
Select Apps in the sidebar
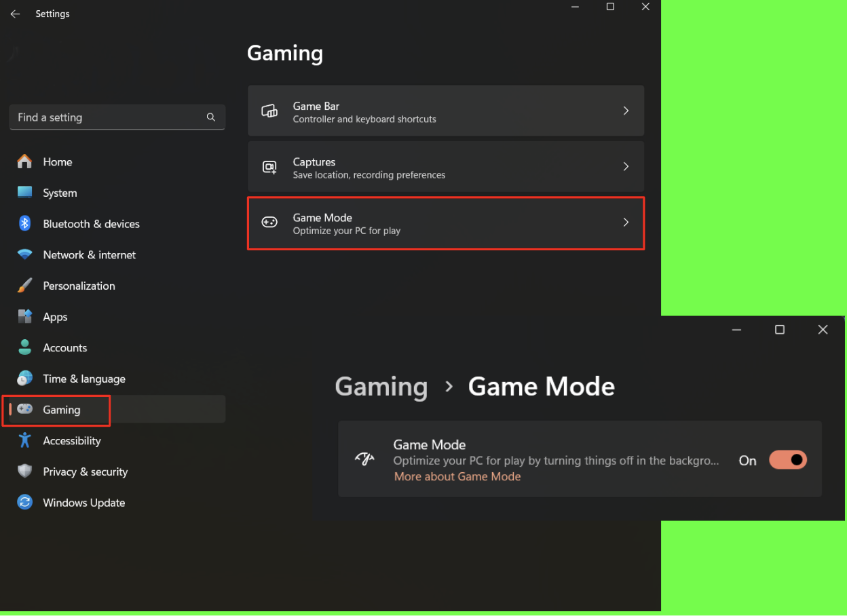point(117,317)
